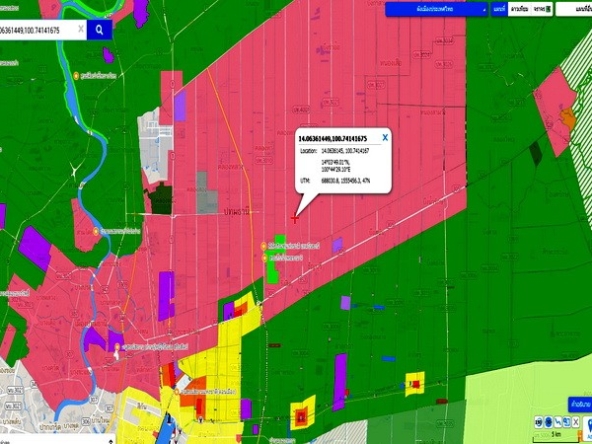Click the X clear-measurements tool icon
592x444 pixels.
pos(575,422)
